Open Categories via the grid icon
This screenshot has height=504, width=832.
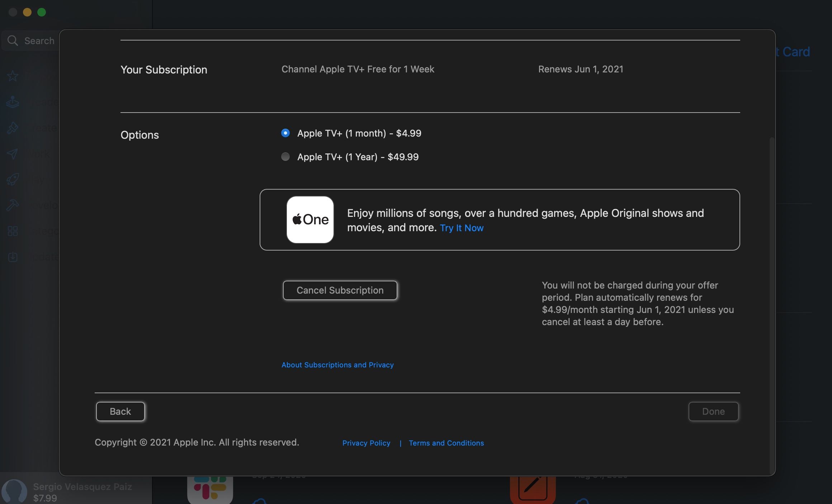coord(13,231)
